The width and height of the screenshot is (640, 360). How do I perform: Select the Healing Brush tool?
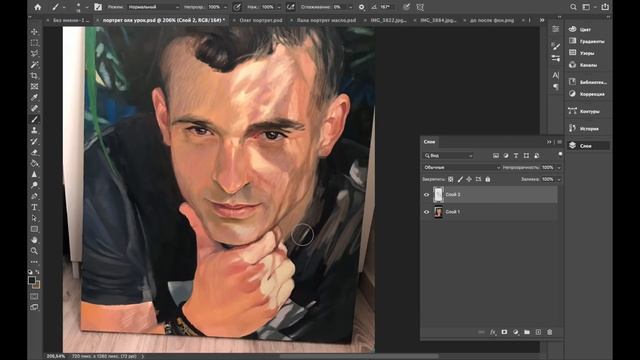point(34,108)
